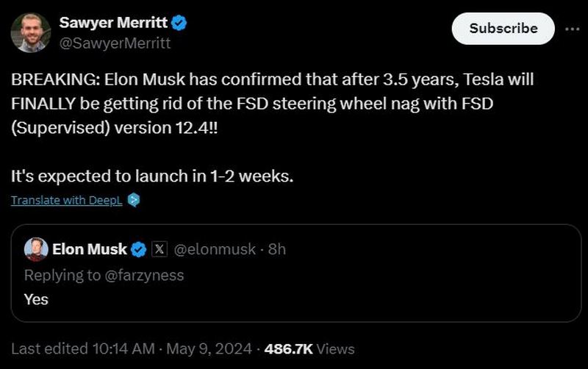Open the three-dot more options menu
The height and width of the screenshot is (369, 588).
[571, 29]
